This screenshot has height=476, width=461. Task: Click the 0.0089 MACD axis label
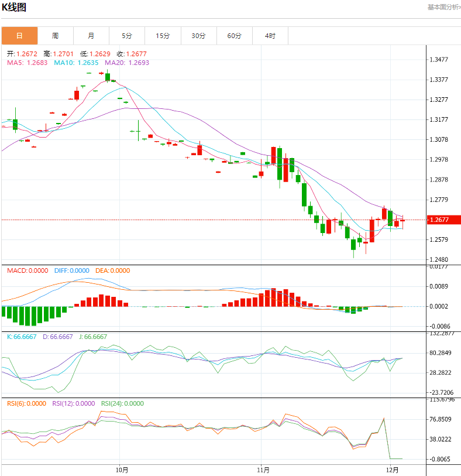coord(439,286)
